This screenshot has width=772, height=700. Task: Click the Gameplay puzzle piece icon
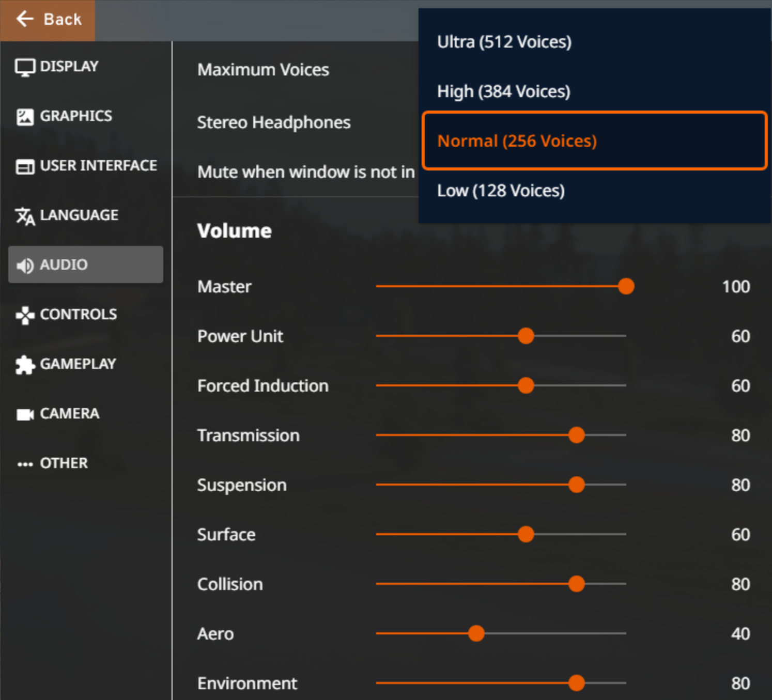(25, 365)
